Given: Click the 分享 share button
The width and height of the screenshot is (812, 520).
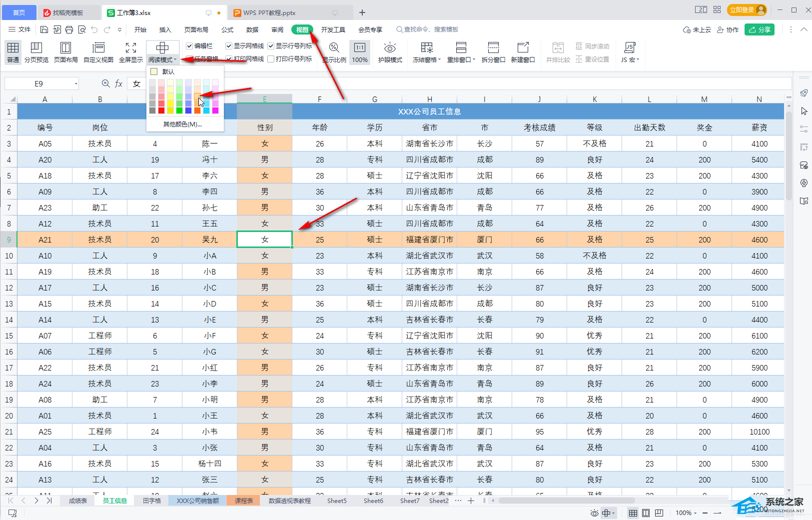Looking at the screenshot, I should (x=759, y=29).
